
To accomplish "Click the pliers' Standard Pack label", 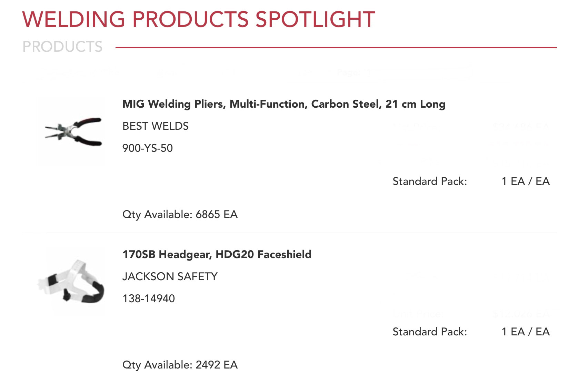I will pos(430,181).
